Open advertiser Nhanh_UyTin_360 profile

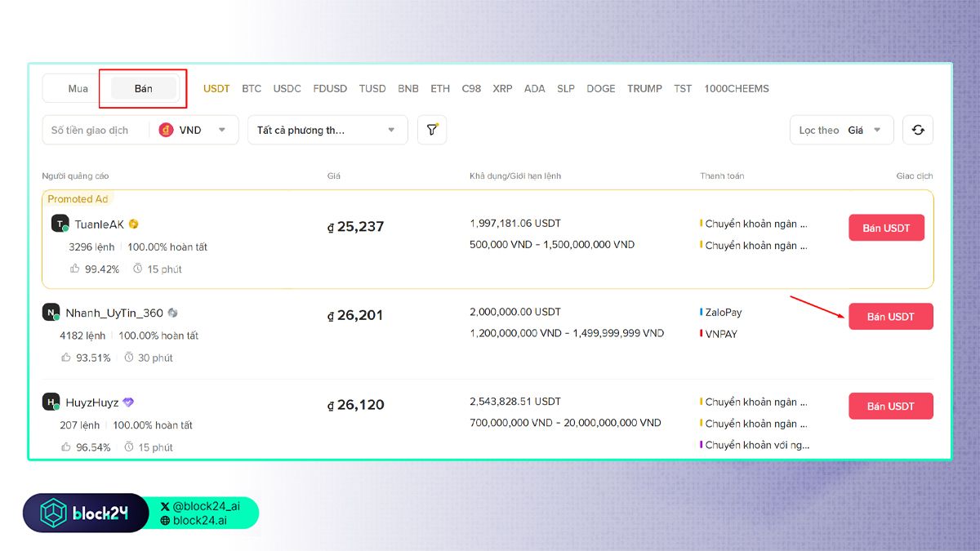114,313
